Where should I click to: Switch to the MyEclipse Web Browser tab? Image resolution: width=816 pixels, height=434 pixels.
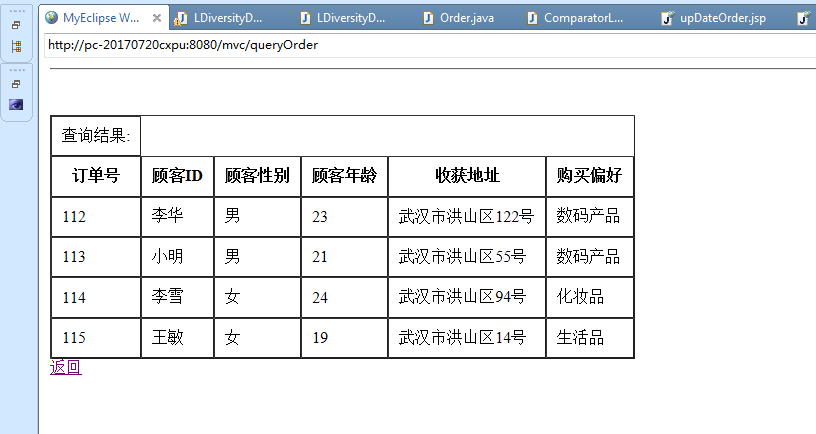[x=104, y=18]
